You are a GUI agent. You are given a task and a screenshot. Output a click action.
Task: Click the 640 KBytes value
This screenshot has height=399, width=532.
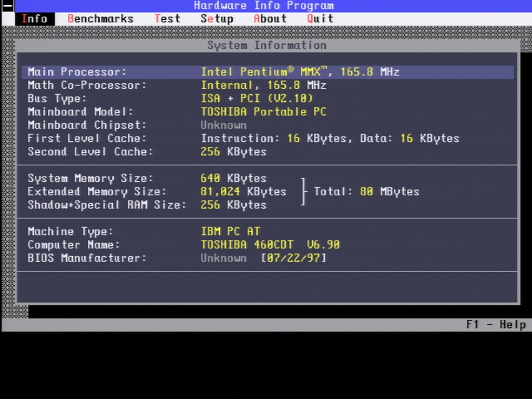tap(233, 179)
